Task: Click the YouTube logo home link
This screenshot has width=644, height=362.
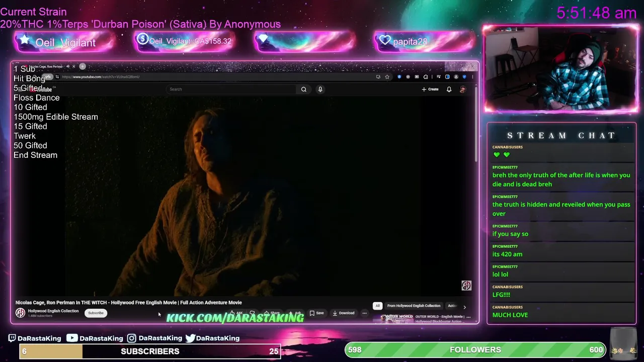Action: [x=41, y=89]
